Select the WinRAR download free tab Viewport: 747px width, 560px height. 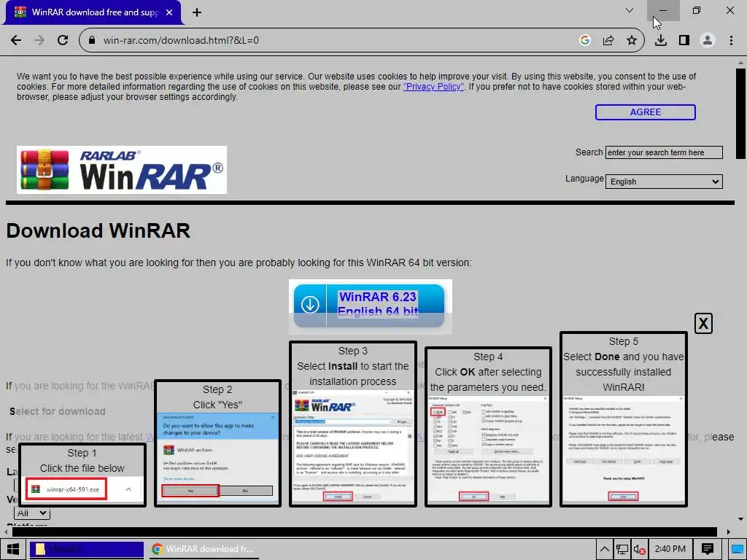[93, 12]
